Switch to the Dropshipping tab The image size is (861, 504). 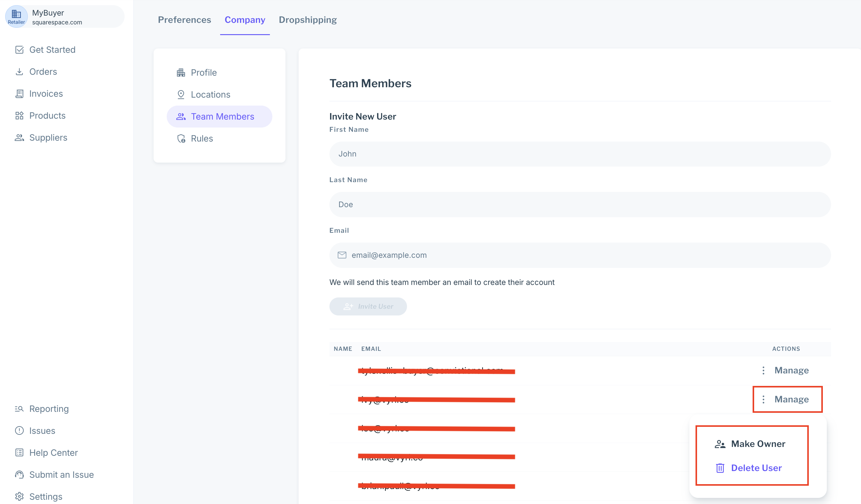(307, 20)
